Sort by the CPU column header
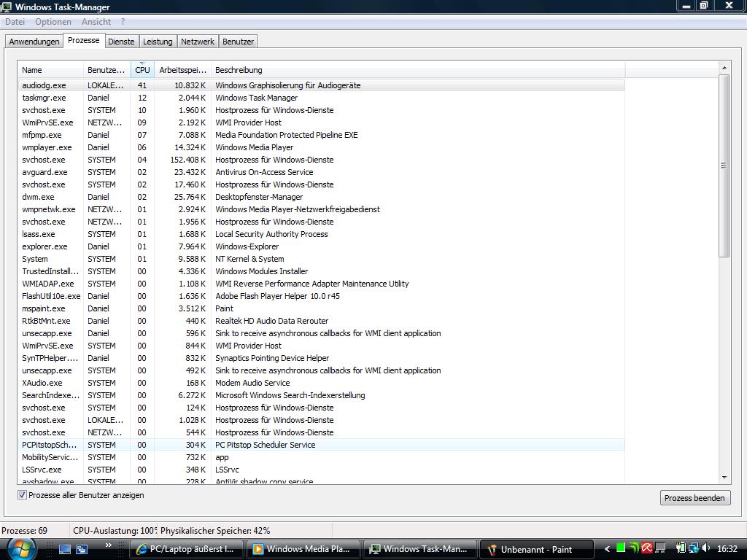Image resolution: width=747 pixels, height=560 pixels. click(142, 70)
